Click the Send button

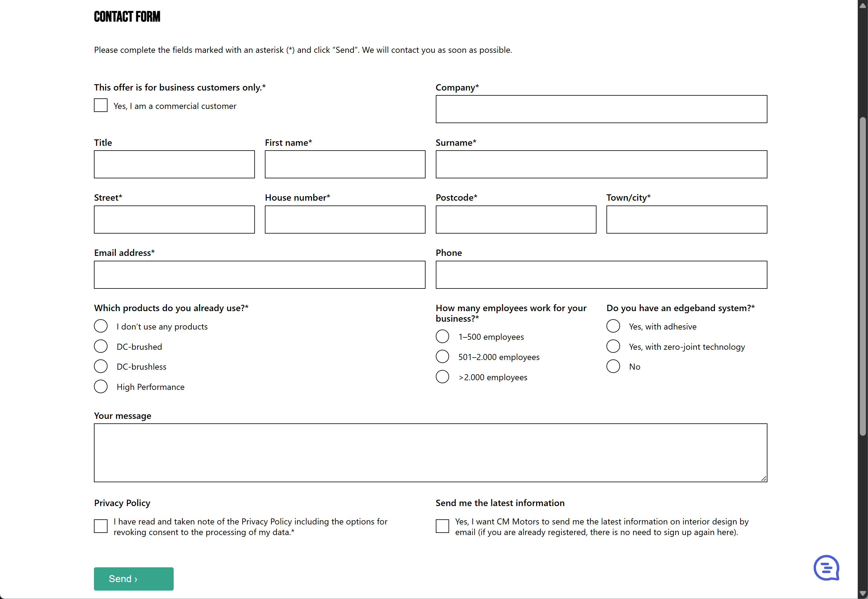point(133,578)
